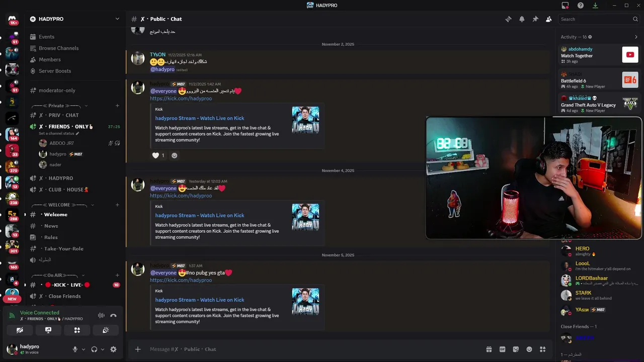
Task: Share your screen button
Action: (x=48, y=330)
